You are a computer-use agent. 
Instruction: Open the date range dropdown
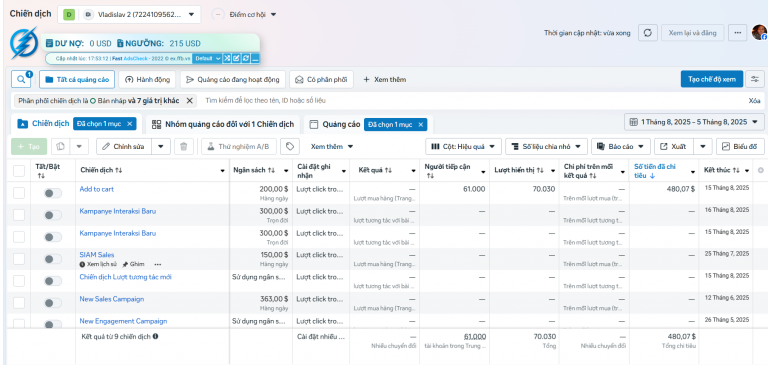[x=694, y=122]
